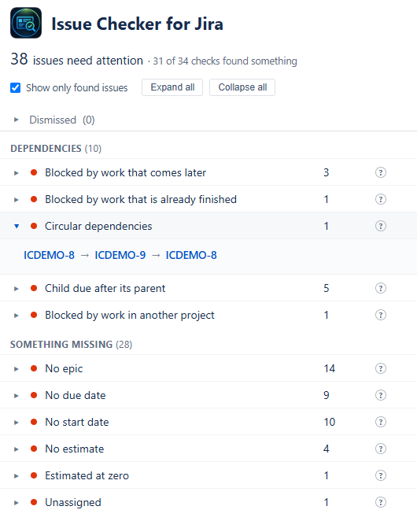Open help for Blocked by work already finished

[380, 200]
